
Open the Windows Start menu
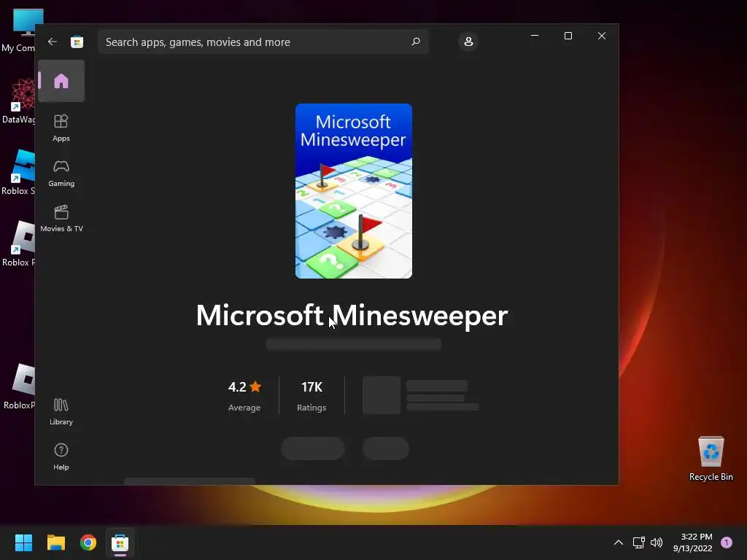[x=24, y=542]
